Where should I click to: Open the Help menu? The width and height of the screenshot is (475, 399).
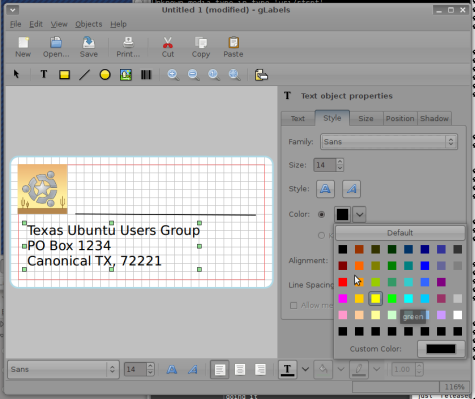[x=118, y=24]
